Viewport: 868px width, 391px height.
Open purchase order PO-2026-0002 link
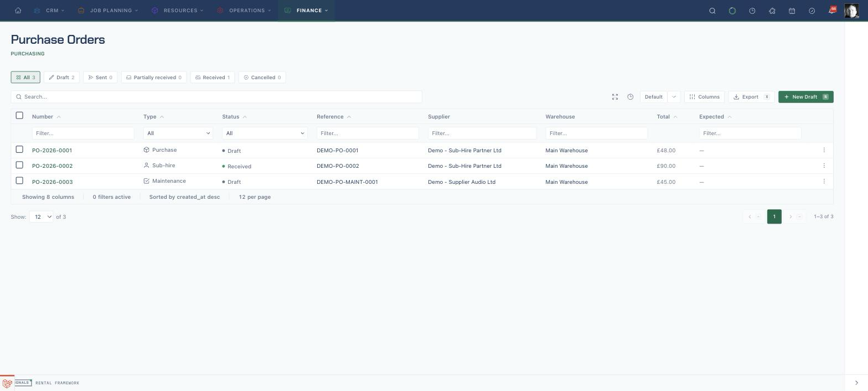pyautogui.click(x=52, y=166)
